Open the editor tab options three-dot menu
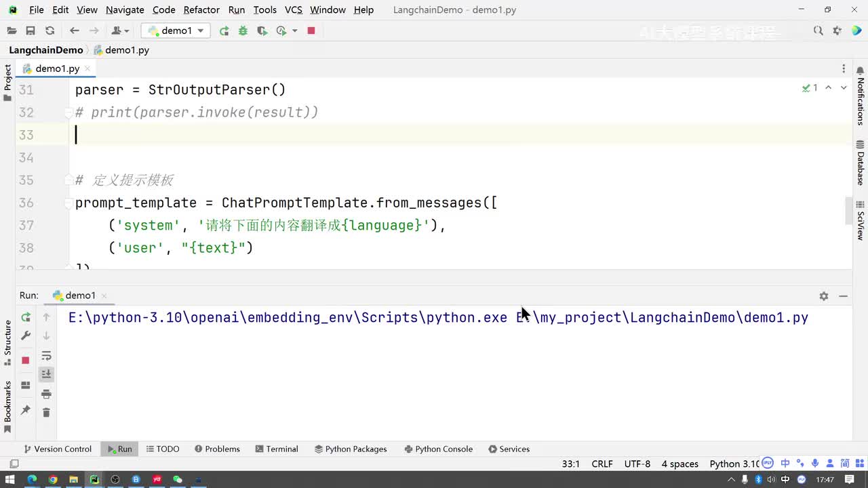This screenshot has width=868, height=488. [844, 68]
